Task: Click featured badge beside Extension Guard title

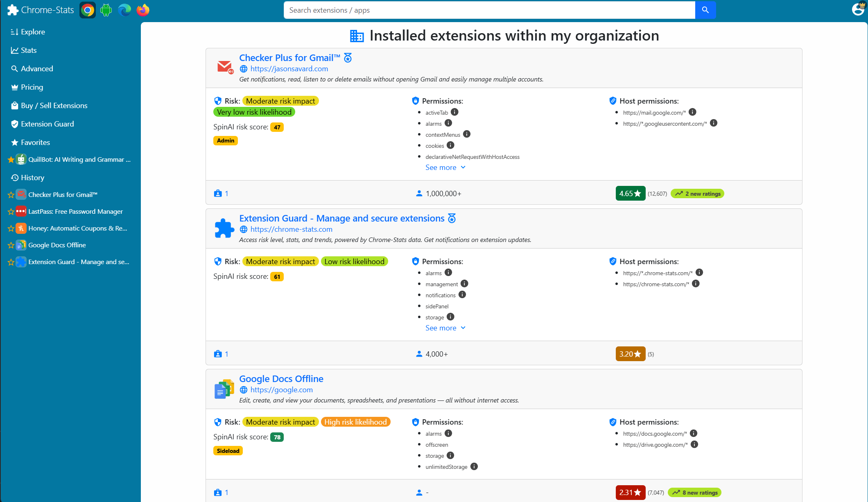Action: pyautogui.click(x=452, y=218)
